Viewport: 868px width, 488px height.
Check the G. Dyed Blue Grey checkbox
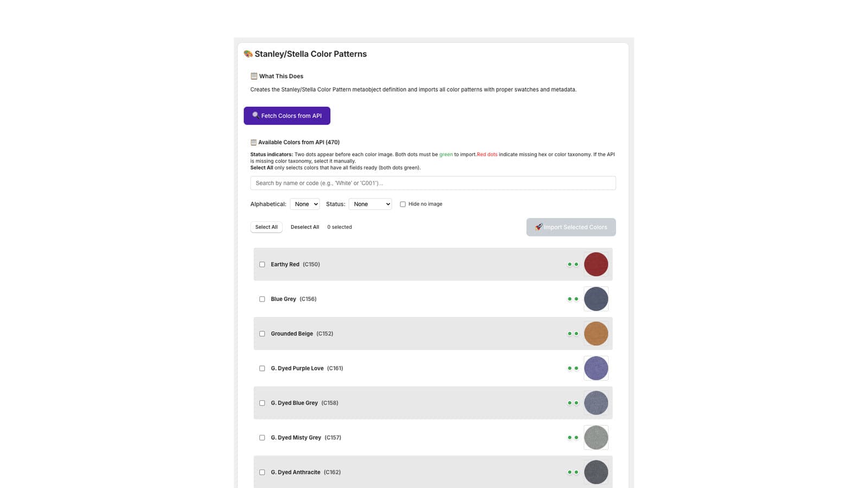pos(262,403)
